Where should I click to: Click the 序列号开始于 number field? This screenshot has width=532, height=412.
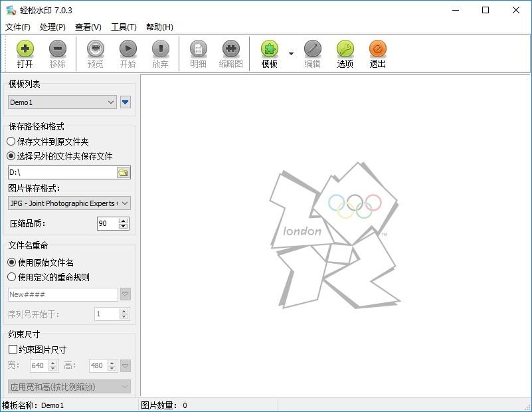point(106,314)
